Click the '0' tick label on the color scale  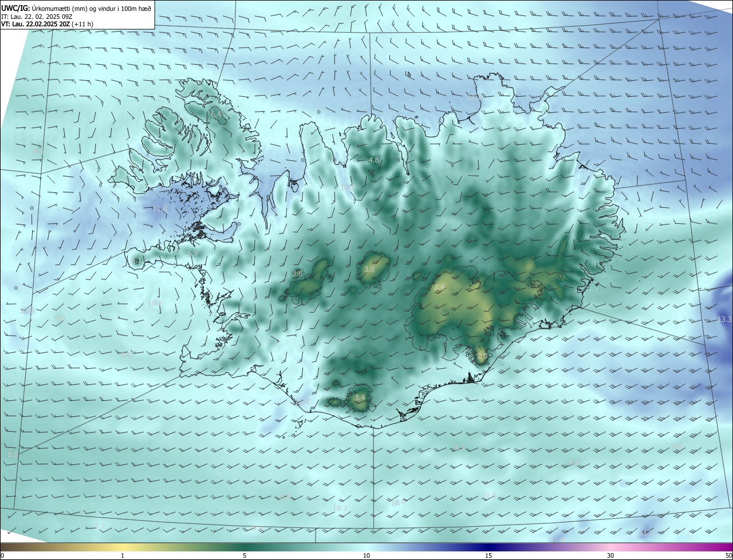click(x=2, y=555)
